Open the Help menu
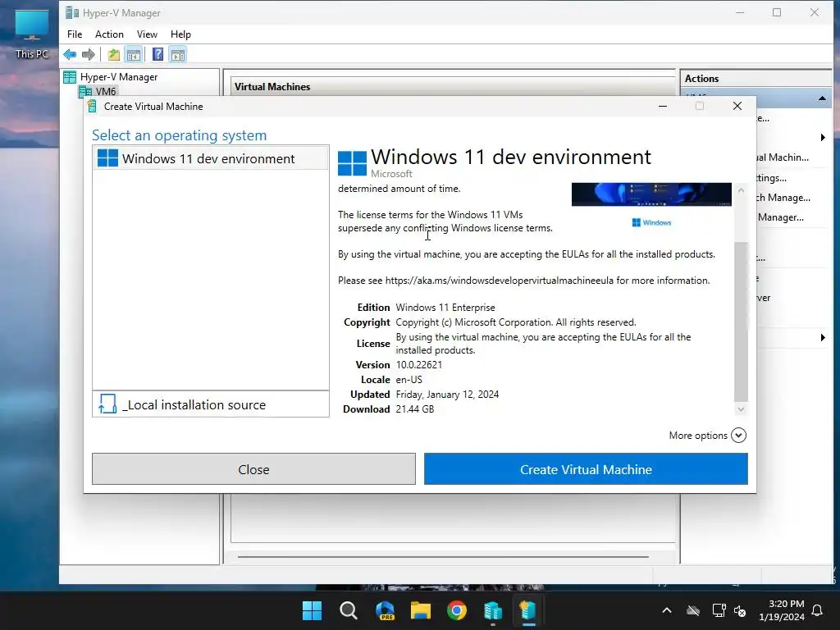This screenshot has width=840, height=630. [x=180, y=34]
